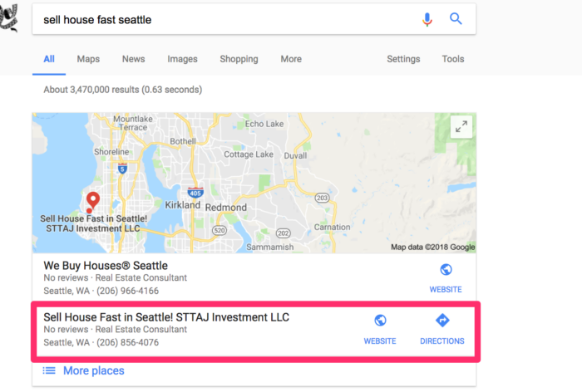
Task: Open Sell House Fast in Seattle! STTAJ listing
Action: coord(166,317)
